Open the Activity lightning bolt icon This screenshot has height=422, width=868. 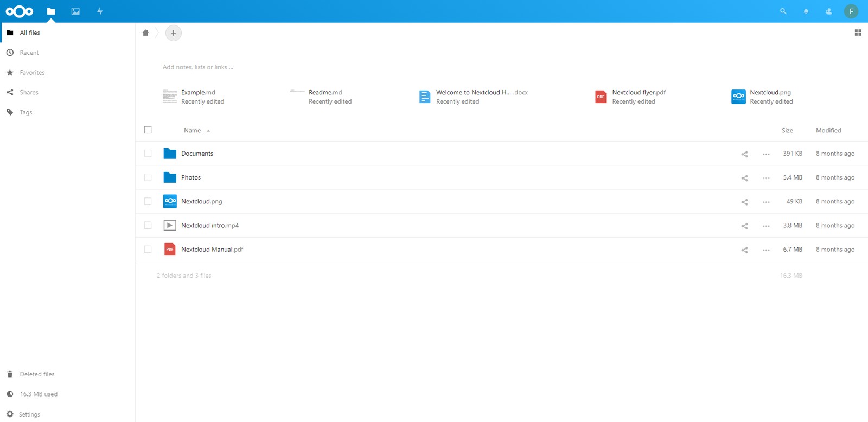pos(100,11)
